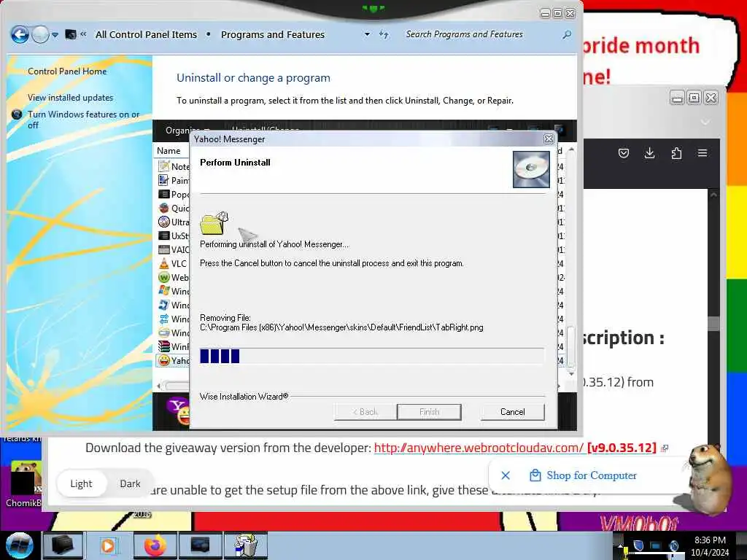Switch page theme to Dark
Screen dimensions: 747x560
tap(130, 483)
